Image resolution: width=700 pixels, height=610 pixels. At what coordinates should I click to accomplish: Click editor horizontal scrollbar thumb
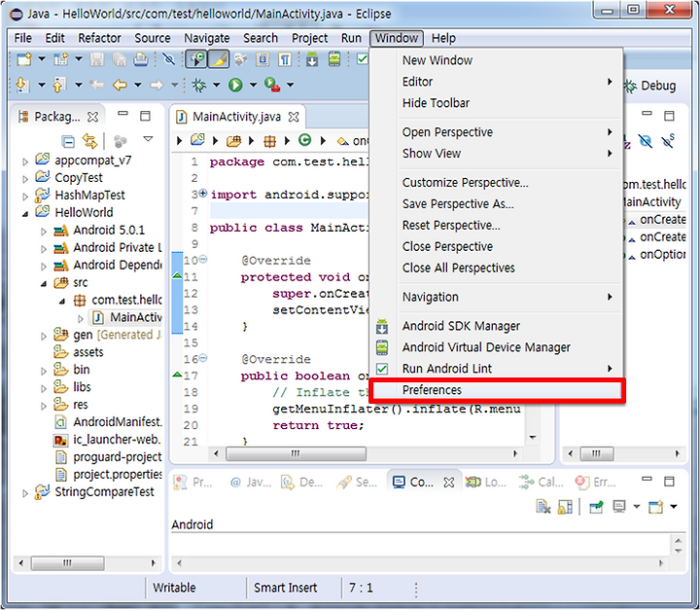click(x=296, y=453)
